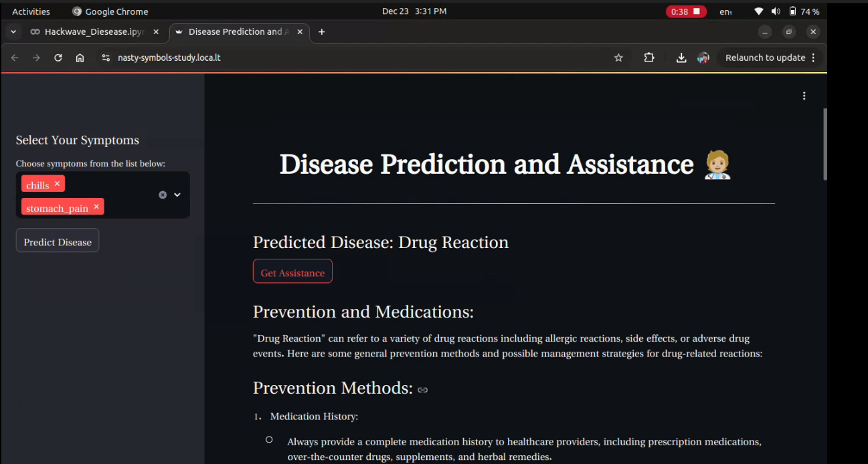
Task: Open the app options kebab menu icon
Action: click(x=804, y=96)
